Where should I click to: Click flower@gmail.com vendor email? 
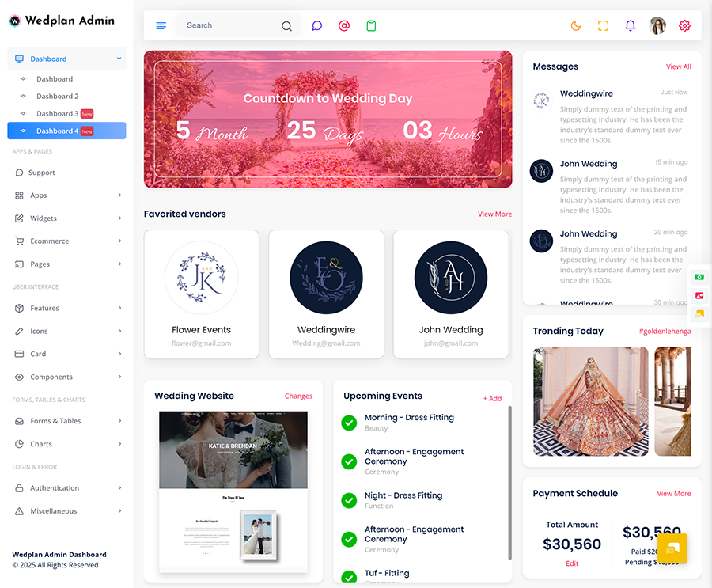[x=201, y=343]
